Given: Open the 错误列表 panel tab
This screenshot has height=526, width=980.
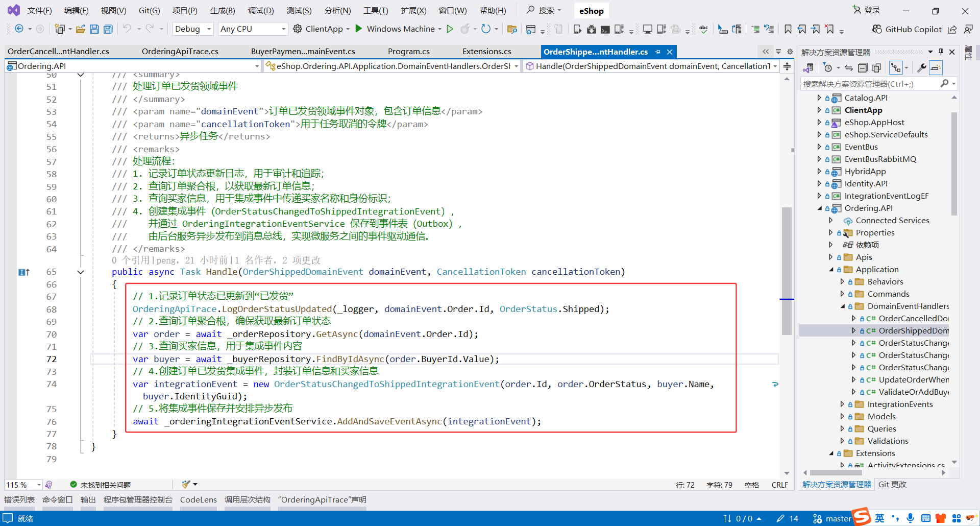Looking at the screenshot, I should point(19,500).
